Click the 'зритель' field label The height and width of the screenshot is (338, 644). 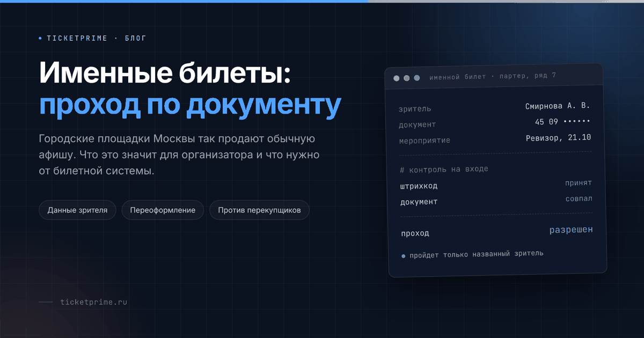415,109
